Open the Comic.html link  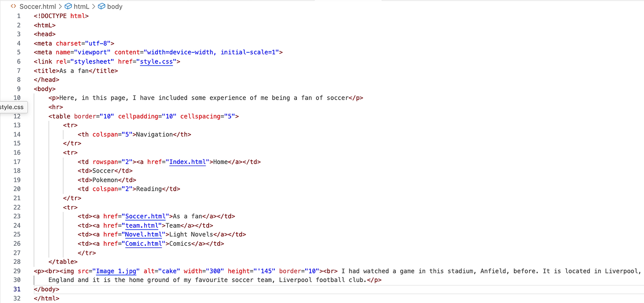pyautogui.click(x=144, y=243)
